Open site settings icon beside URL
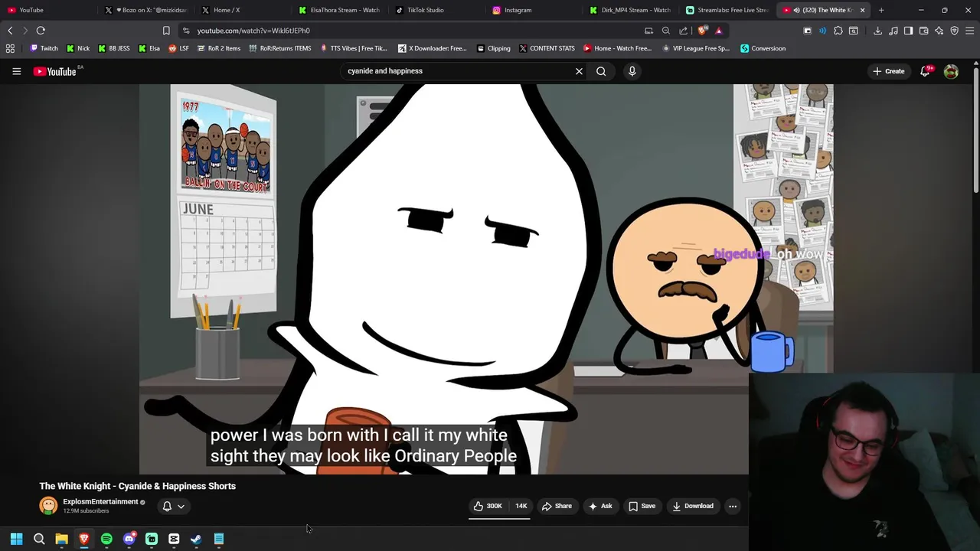Viewport: 980px width, 551px height. tap(186, 31)
